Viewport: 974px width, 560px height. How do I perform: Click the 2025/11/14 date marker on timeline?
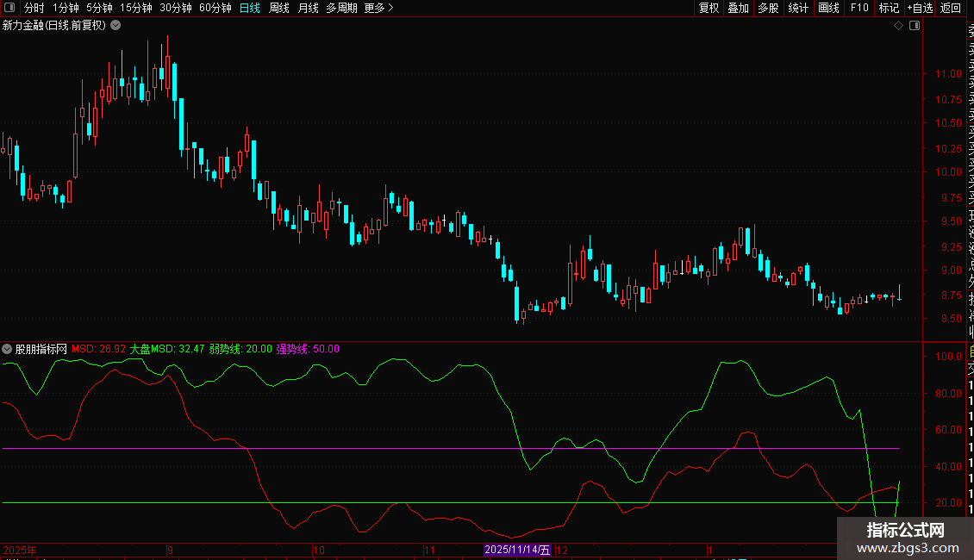pos(517,550)
